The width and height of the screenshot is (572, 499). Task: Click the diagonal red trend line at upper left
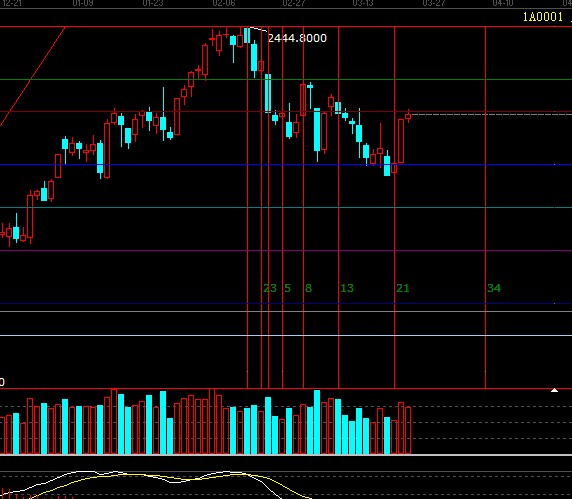coord(33,76)
